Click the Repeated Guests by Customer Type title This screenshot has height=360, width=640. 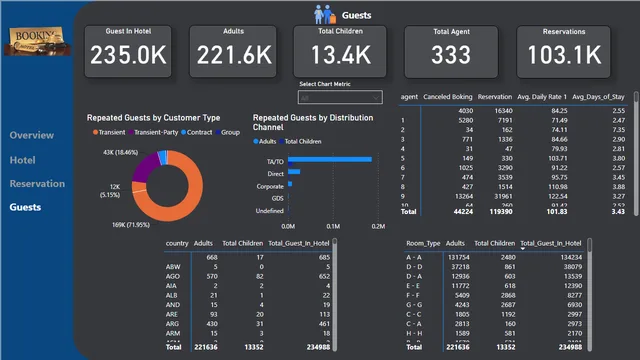pos(153,118)
